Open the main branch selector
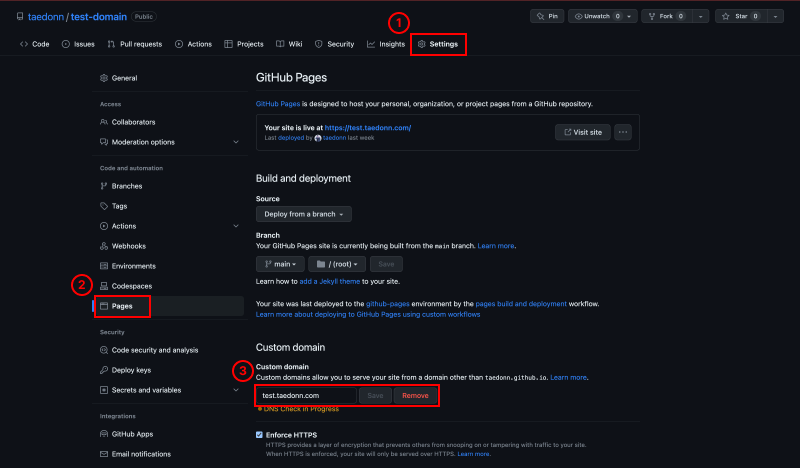The image size is (800, 468). (280, 264)
